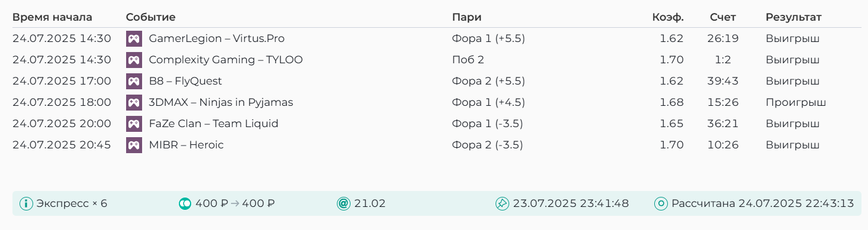Select the Проигрыш result for 3DMAX row
This screenshot has width=868, height=230.
pos(796,103)
